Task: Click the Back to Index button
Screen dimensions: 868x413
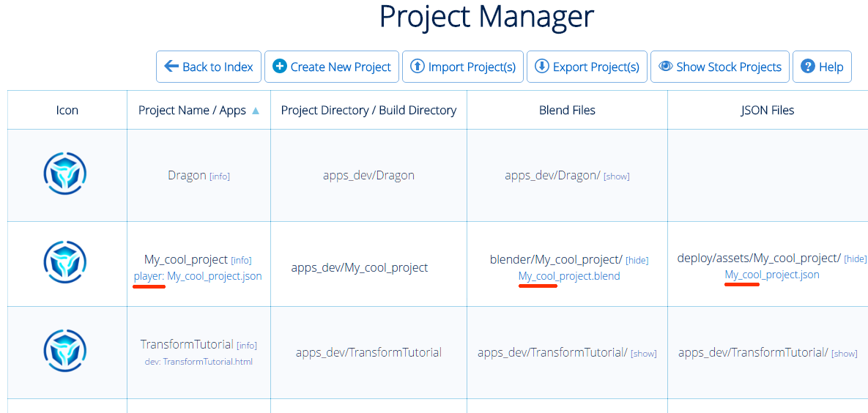Action: (x=209, y=67)
